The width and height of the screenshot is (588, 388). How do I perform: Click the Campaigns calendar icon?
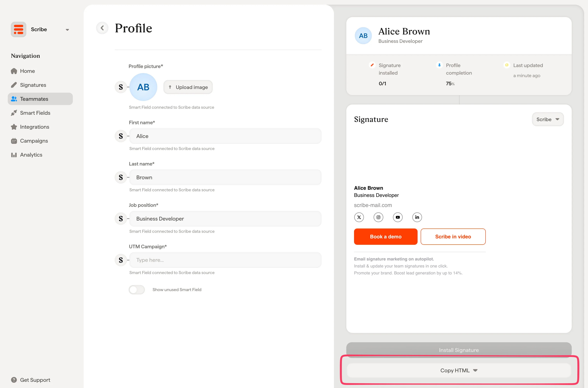[14, 141]
